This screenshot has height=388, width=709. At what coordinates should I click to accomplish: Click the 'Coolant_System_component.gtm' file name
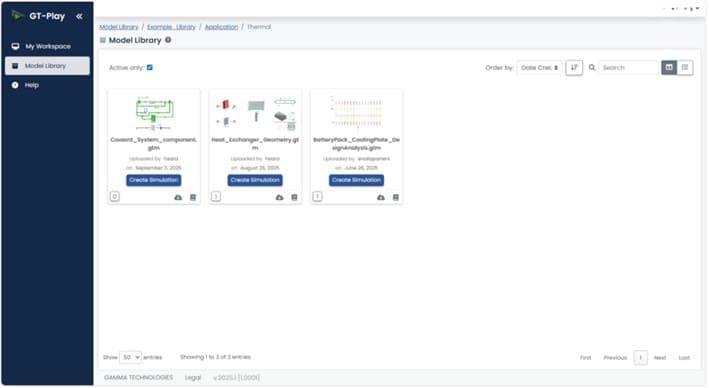[154, 144]
